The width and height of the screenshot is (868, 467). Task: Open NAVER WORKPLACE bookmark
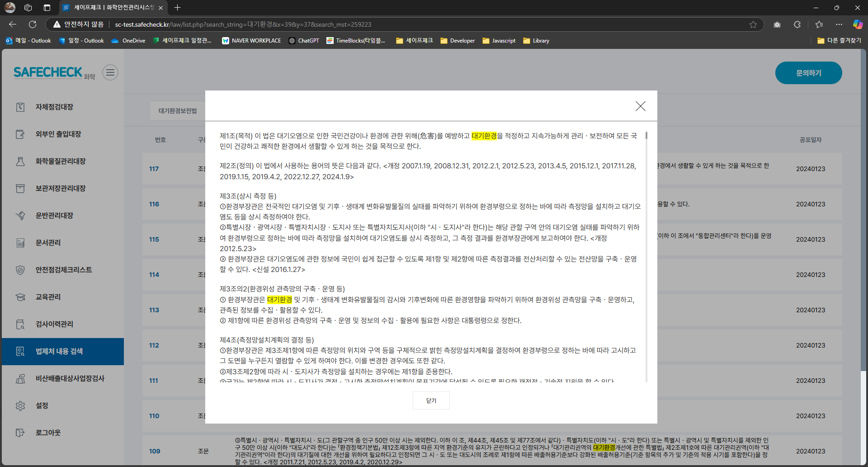click(x=251, y=41)
